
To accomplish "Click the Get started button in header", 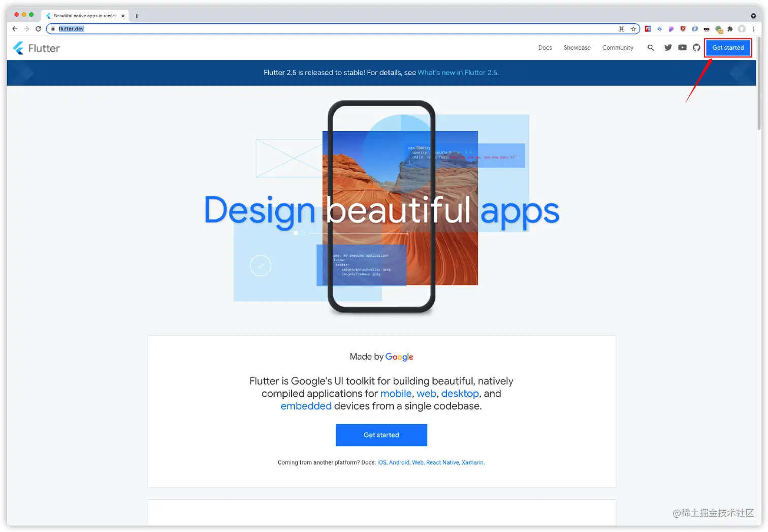I will point(728,48).
